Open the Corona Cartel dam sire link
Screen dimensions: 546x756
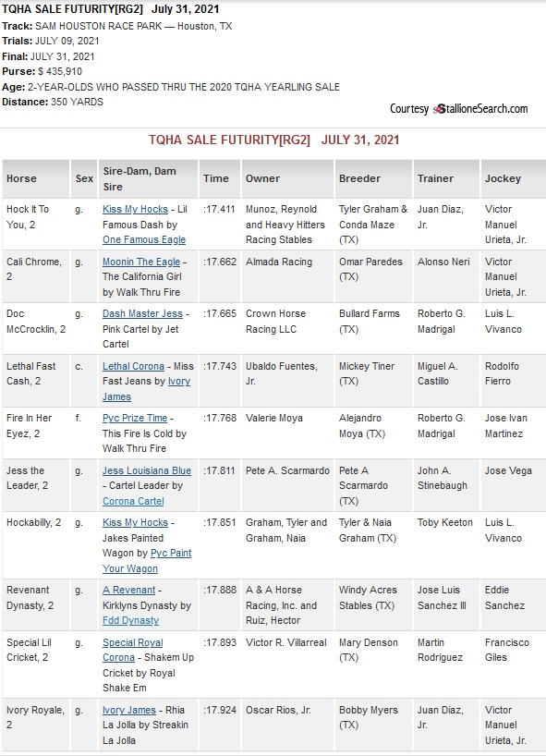133,501
